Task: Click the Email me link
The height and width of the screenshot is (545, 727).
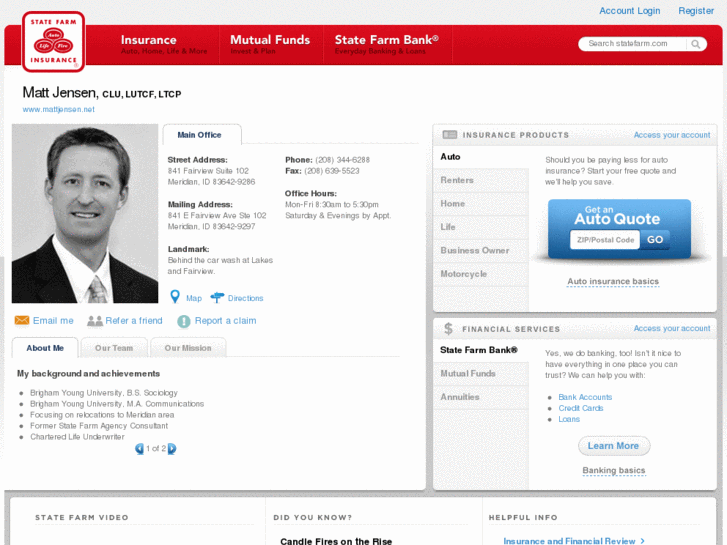Action: 53,321
